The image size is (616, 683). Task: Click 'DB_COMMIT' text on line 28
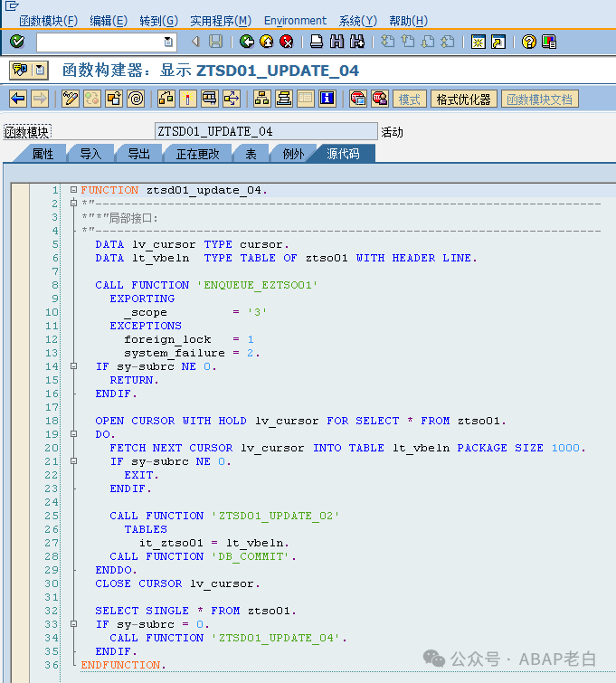click(251, 556)
